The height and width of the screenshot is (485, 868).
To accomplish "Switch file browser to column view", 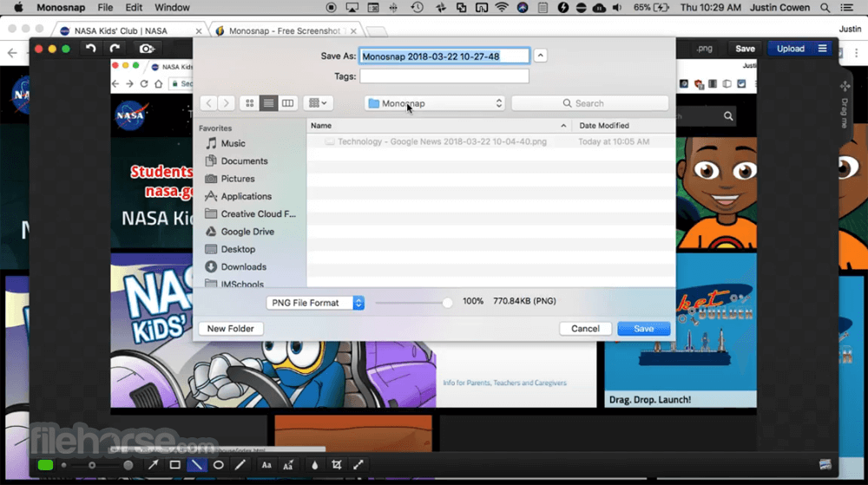I will (287, 103).
